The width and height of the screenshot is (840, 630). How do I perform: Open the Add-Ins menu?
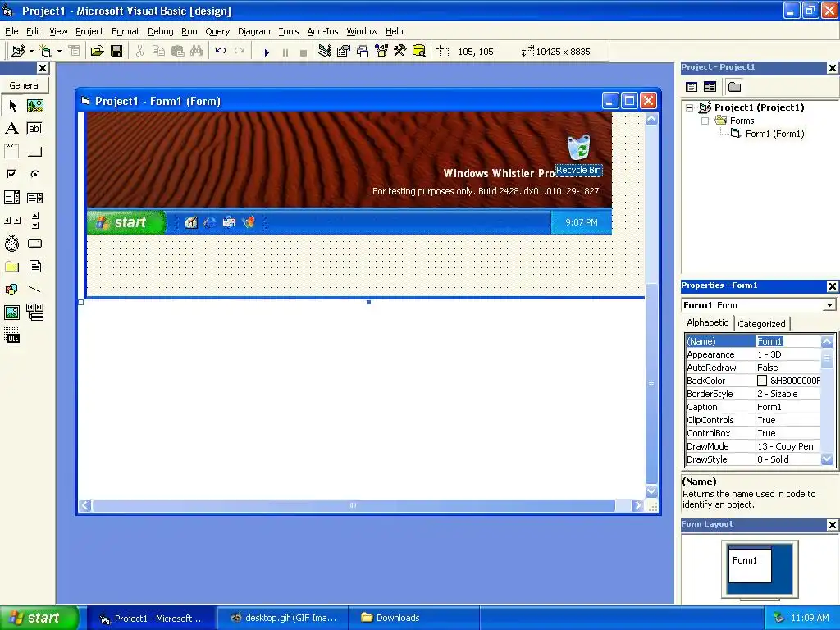(322, 31)
